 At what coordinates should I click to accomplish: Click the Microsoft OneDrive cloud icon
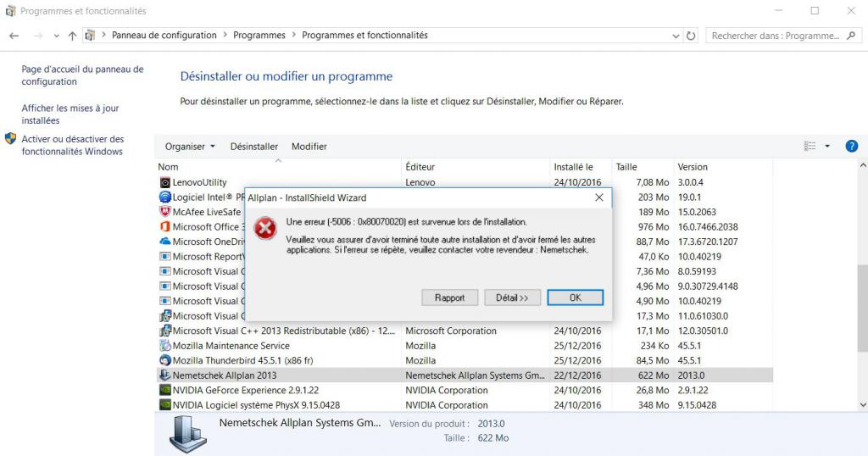tap(165, 242)
